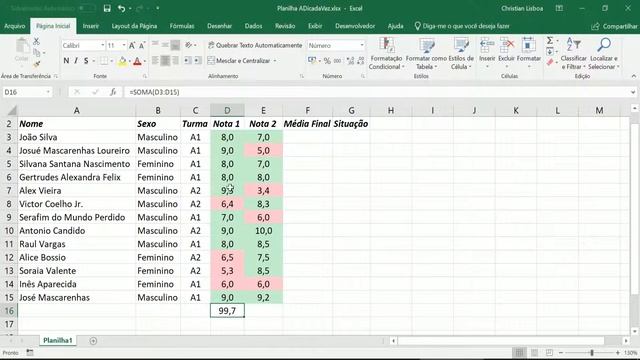Toggle Bold (N) formatting
Screen dimensions: 640x360
pyautogui.click(x=66, y=61)
